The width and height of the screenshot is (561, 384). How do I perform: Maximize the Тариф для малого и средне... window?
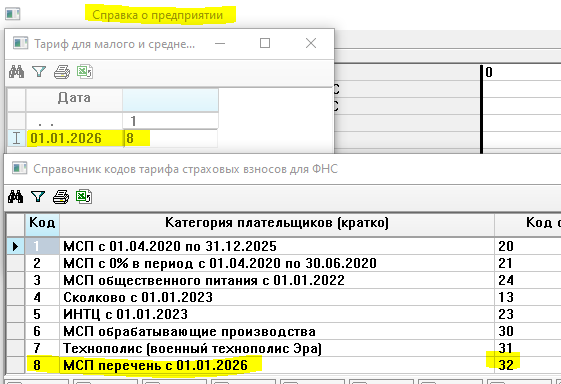[265, 43]
